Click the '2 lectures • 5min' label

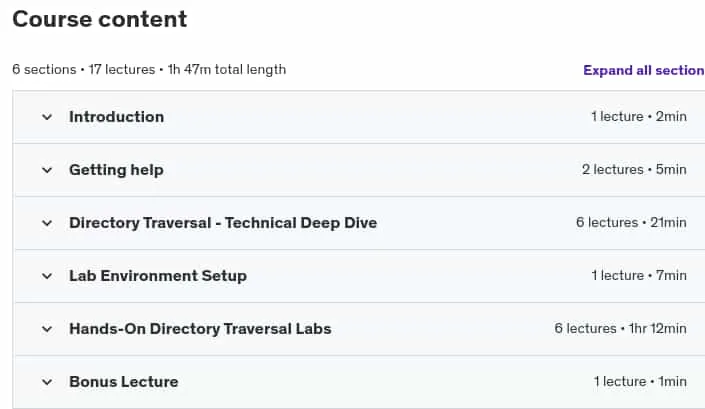634,170
